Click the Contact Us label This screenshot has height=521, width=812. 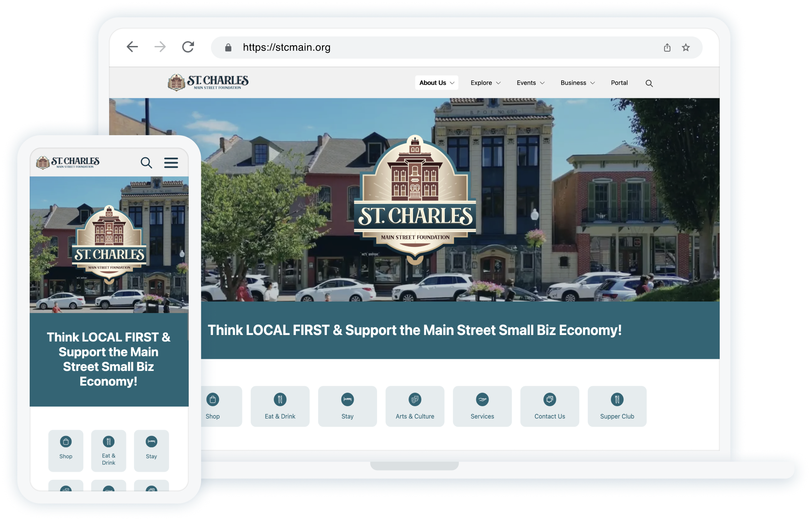coord(550,416)
